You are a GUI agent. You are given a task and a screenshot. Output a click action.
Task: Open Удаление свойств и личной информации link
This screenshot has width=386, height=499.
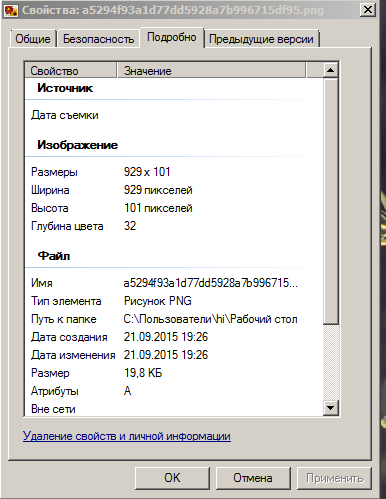coord(127,436)
